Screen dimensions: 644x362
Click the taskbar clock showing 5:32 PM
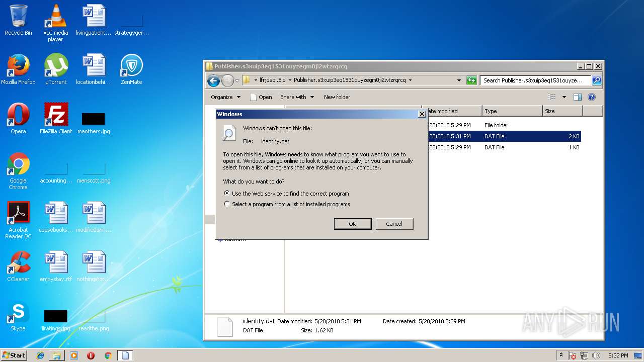pyautogui.click(x=618, y=355)
